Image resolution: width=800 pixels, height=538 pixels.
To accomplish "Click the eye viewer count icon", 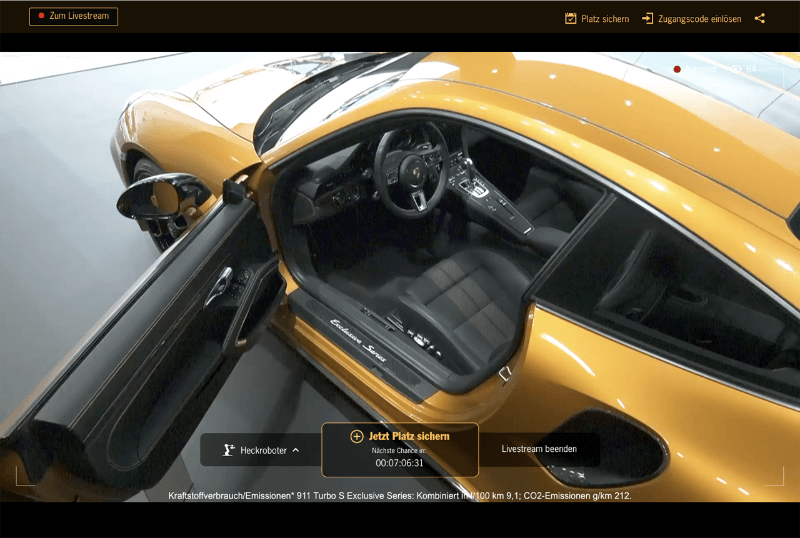I will point(735,69).
